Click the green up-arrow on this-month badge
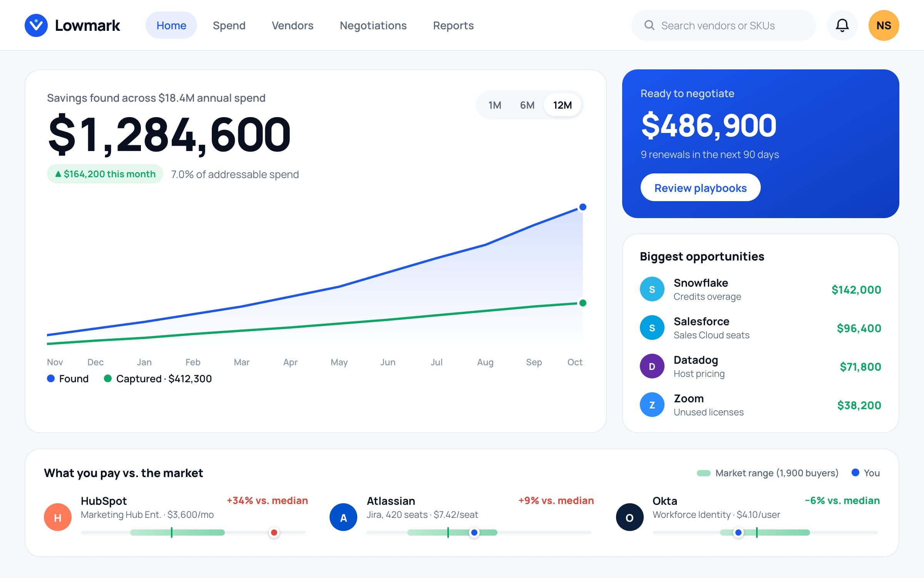This screenshot has height=578, width=924. coord(58,174)
